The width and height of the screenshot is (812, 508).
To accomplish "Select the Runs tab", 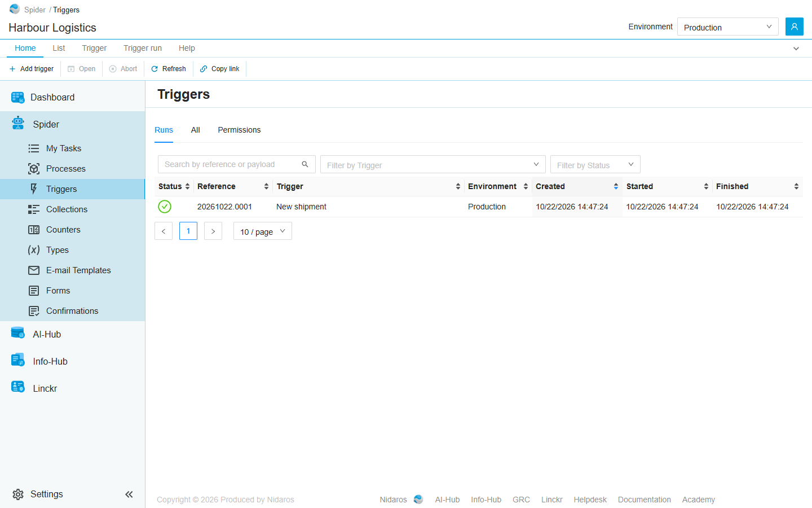I will point(164,130).
